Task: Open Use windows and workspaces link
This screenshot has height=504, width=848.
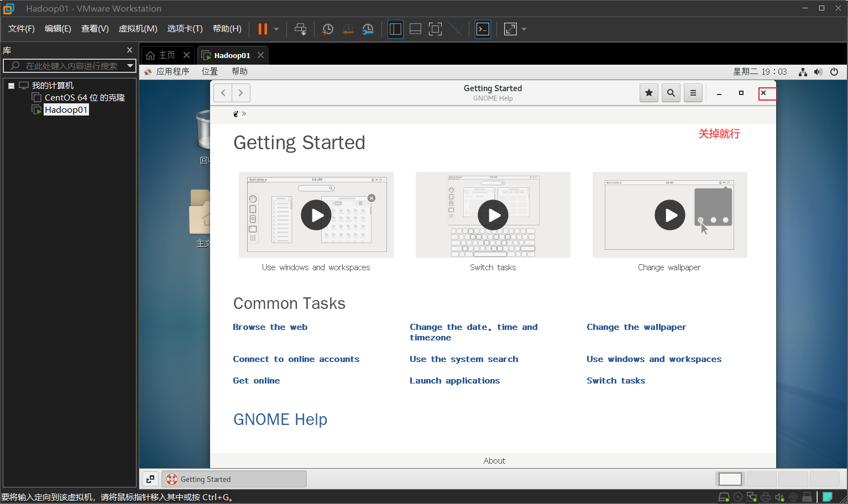Action: click(x=654, y=359)
